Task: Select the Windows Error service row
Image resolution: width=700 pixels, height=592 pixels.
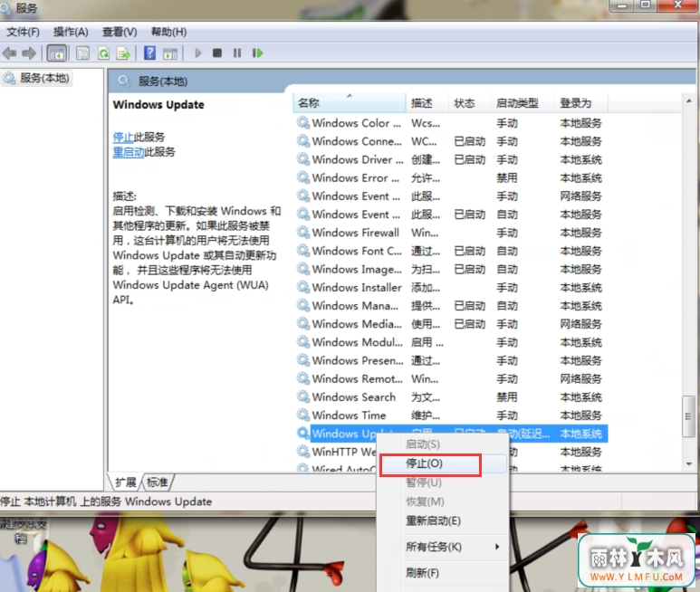Action: (x=451, y=178)
